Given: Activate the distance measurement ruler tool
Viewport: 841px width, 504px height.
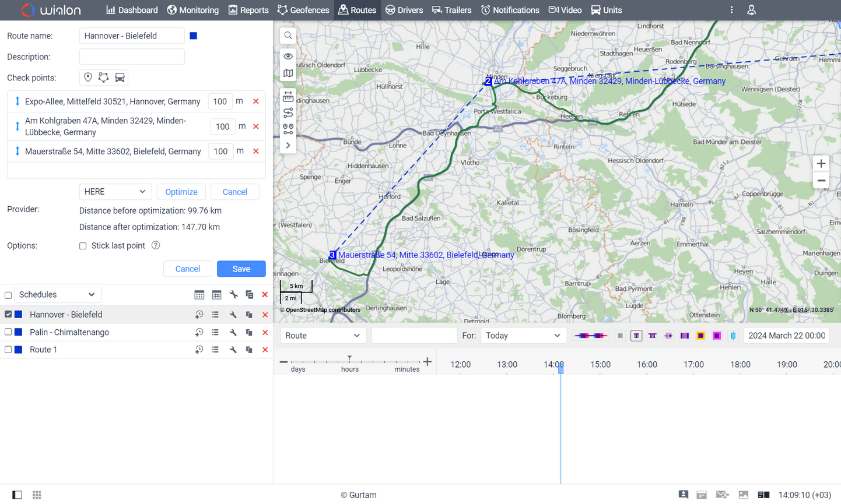Looking at the screenshot, I should [288, 96].
